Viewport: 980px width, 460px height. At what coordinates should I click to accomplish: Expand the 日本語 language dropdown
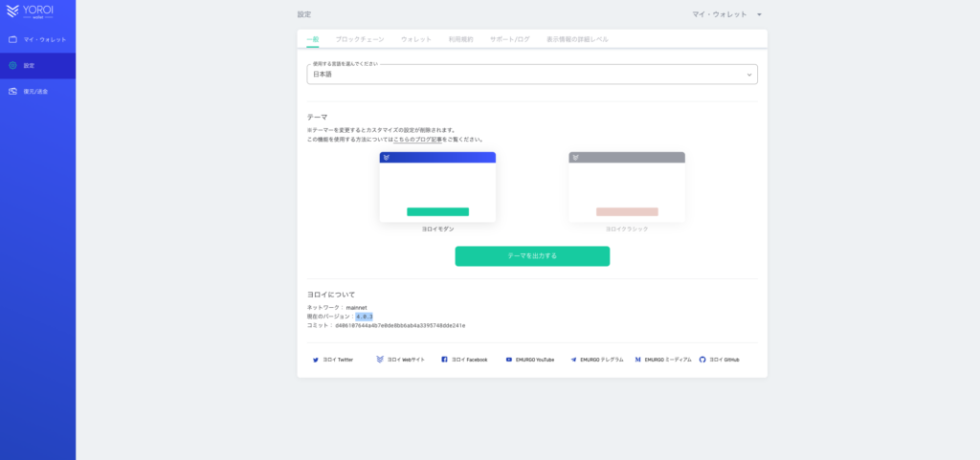(531, 75)
